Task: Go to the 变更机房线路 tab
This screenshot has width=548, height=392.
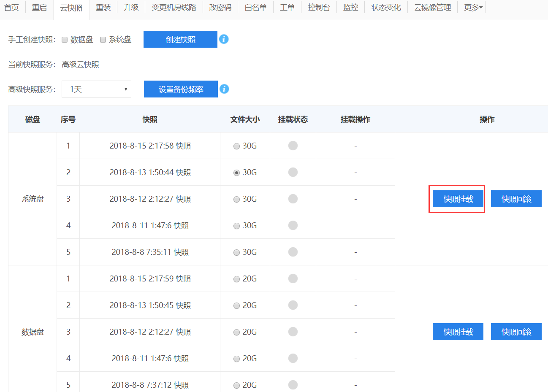Action: pyautogui.click(x=174, y=8)
